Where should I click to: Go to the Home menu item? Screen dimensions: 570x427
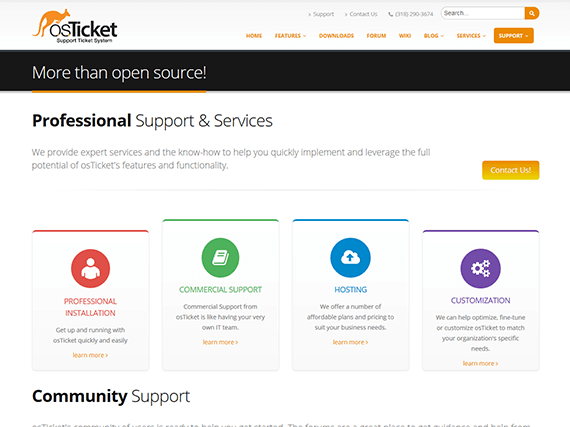(254, 36)
